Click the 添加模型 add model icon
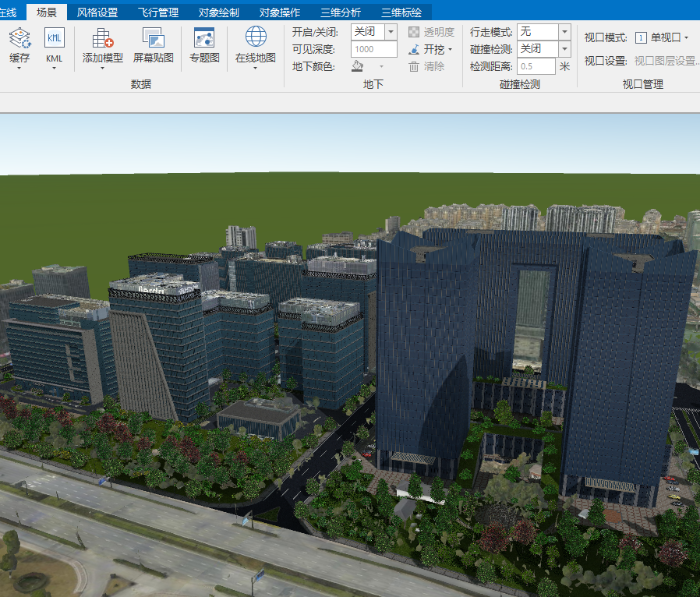This screenshot has width=700, height=597. tap(103, 37)
